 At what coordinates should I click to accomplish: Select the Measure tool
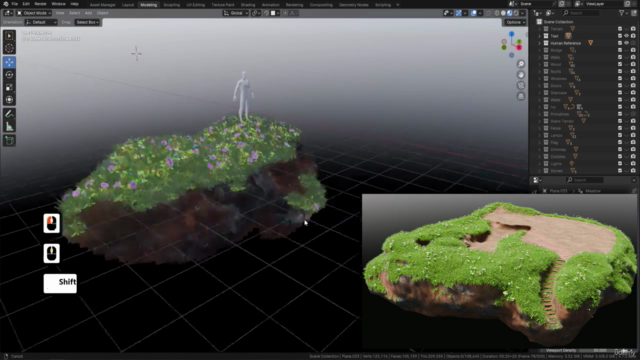(x=9, y=127)
